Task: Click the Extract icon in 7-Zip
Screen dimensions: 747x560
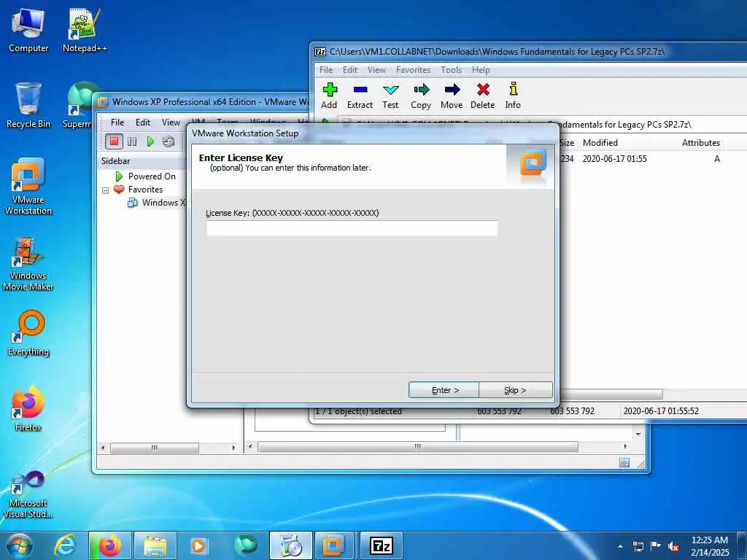Action: [x=360, y=96]
